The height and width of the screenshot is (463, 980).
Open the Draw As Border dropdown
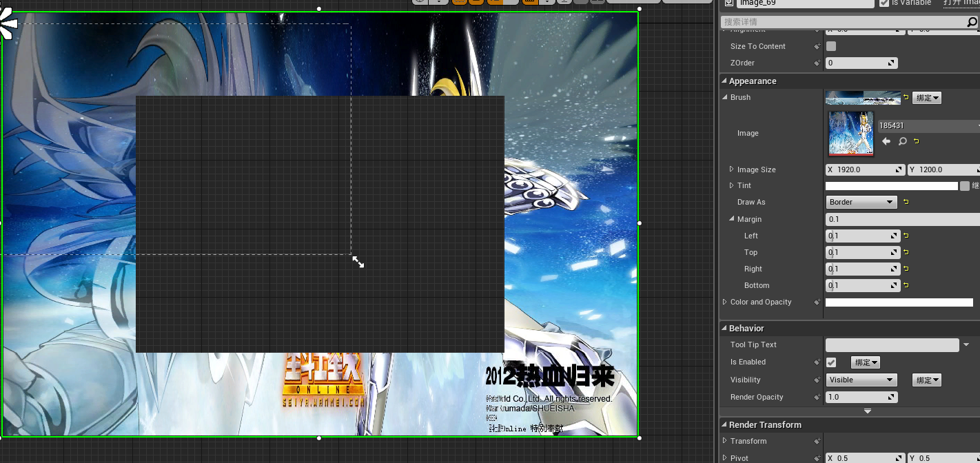tap(861, 202)
